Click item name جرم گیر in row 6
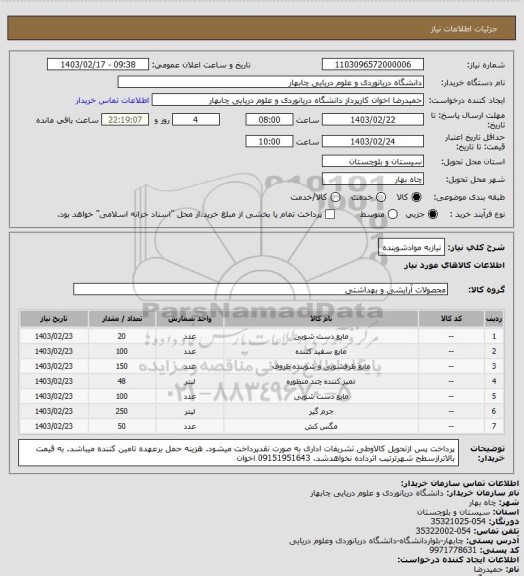This screenshot has width=524, height=576. pyautogui.click(x=321, y=411)
